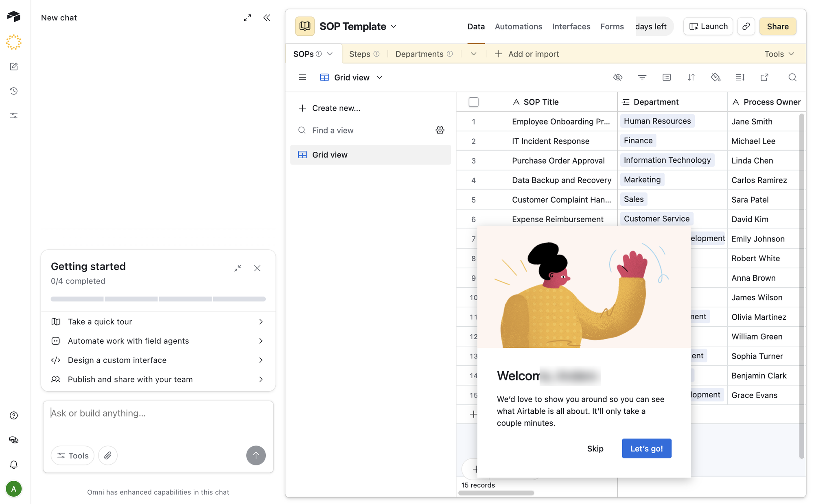814x504 pixels.
Task: Click the Share button
Action: [x=777, y=26]
